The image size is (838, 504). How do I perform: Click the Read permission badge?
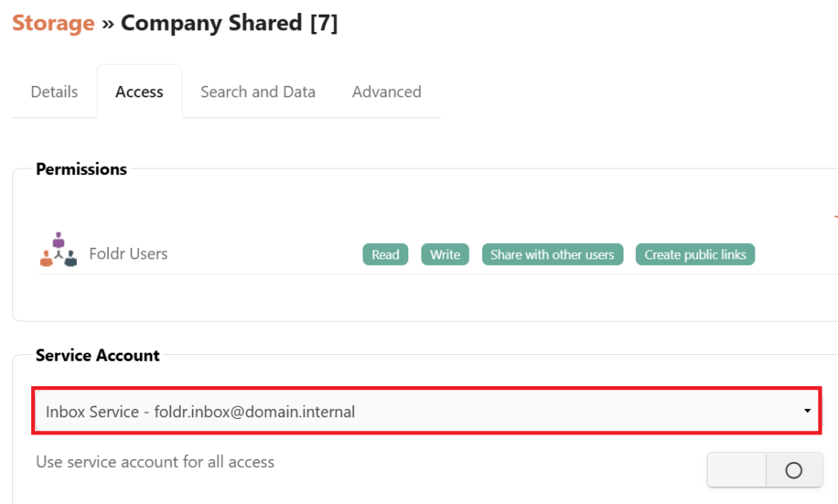pos(385,254)
